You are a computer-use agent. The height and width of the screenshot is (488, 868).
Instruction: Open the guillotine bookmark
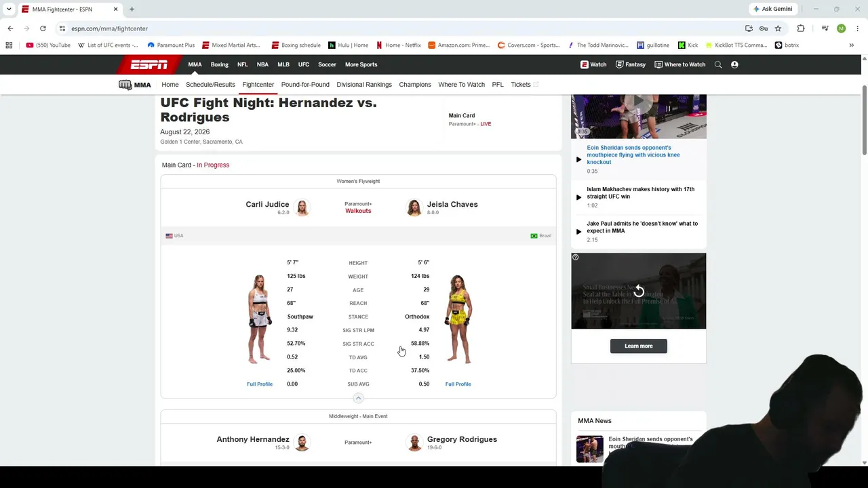coord(653,45)
